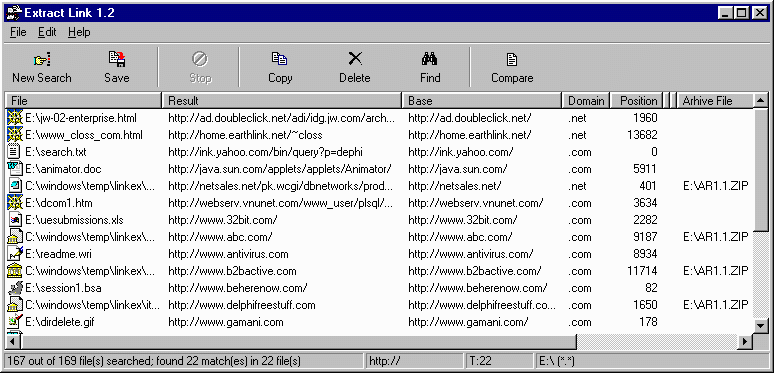Image resolution: width=774 pixels, height=373 pixels.
Task: Click the Extract Link title bar icon
Action: tap(13, 13)
